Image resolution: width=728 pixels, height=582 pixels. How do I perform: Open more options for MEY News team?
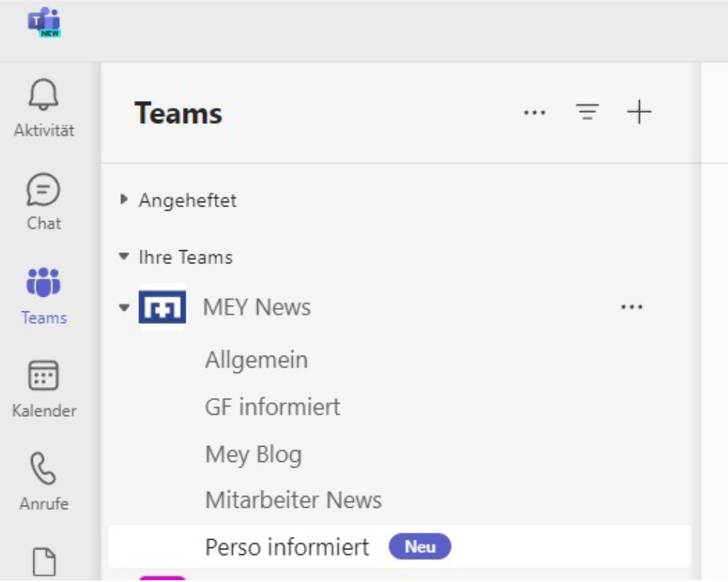pos(631,307)
